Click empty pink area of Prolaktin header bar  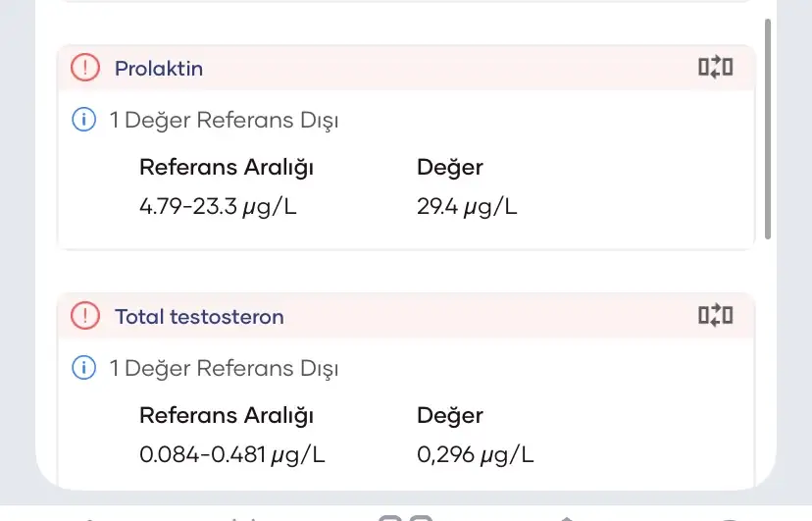[x=441, y=69]
